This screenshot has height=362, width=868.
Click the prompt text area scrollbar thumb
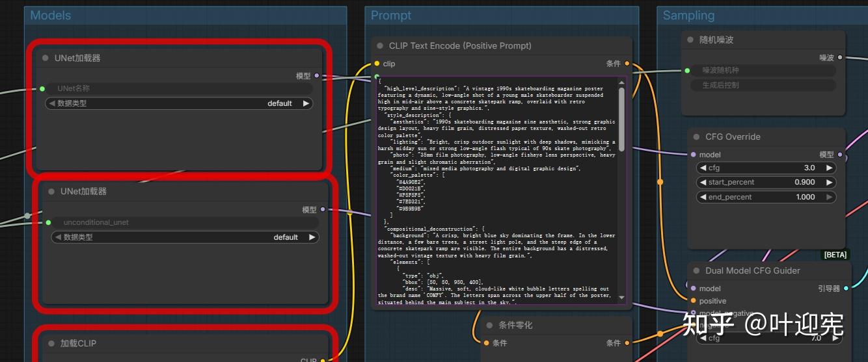[x=621, y=118]
